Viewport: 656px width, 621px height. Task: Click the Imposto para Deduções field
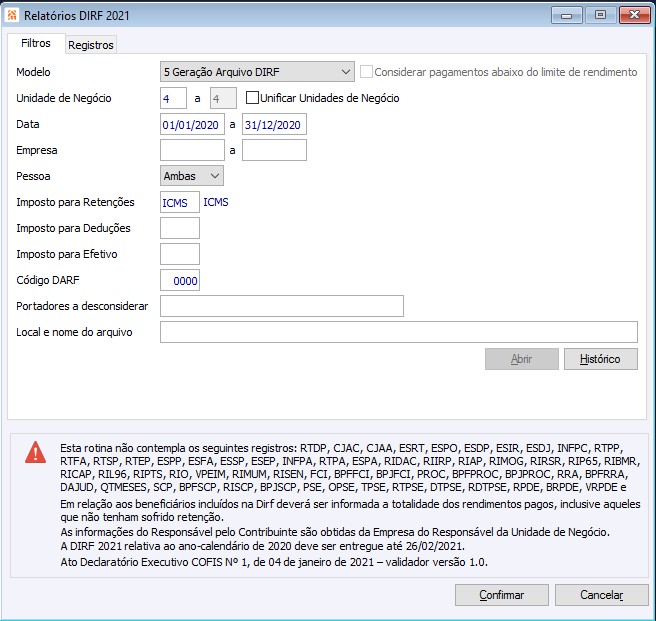coord(179,228)
